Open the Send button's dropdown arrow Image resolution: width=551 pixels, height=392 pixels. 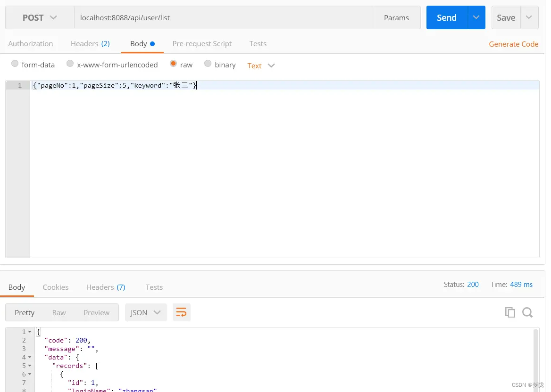click(x=475, y=17)
